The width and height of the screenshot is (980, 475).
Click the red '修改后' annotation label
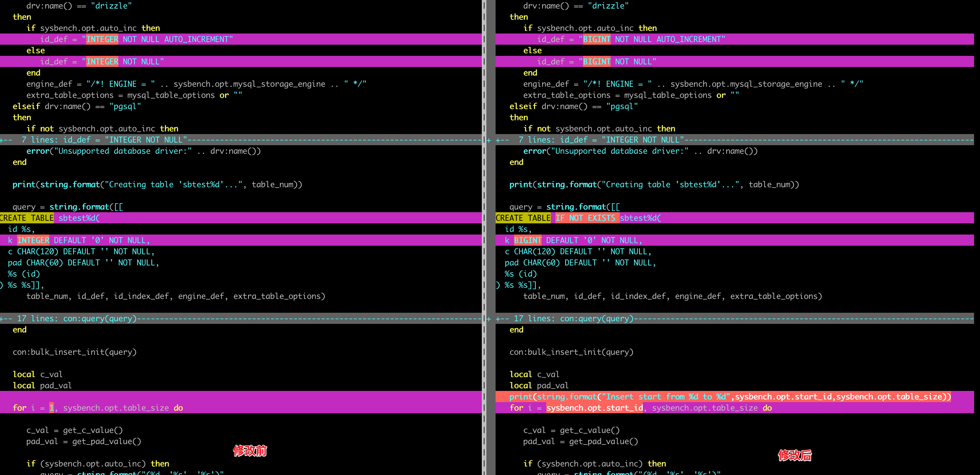tap(794, 455)
